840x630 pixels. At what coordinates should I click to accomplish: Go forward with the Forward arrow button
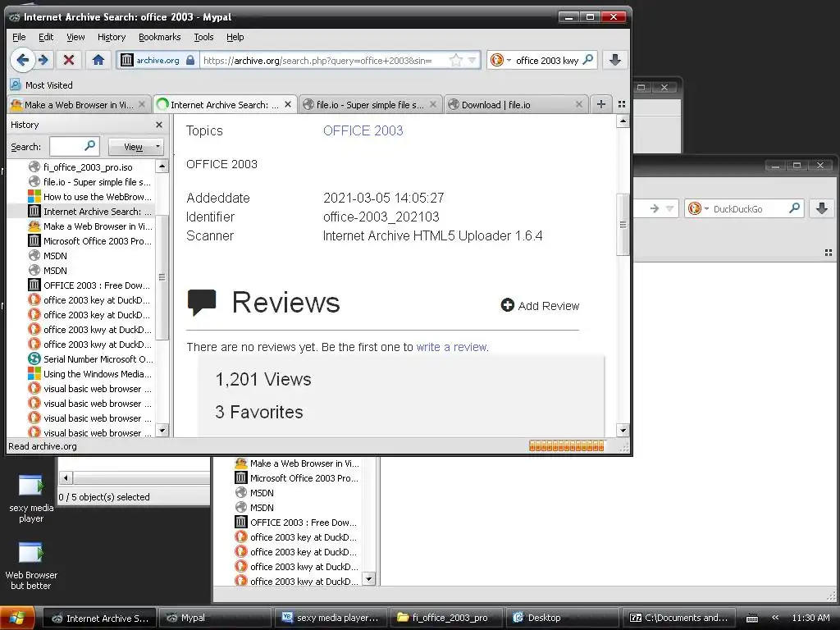point(44,60)
